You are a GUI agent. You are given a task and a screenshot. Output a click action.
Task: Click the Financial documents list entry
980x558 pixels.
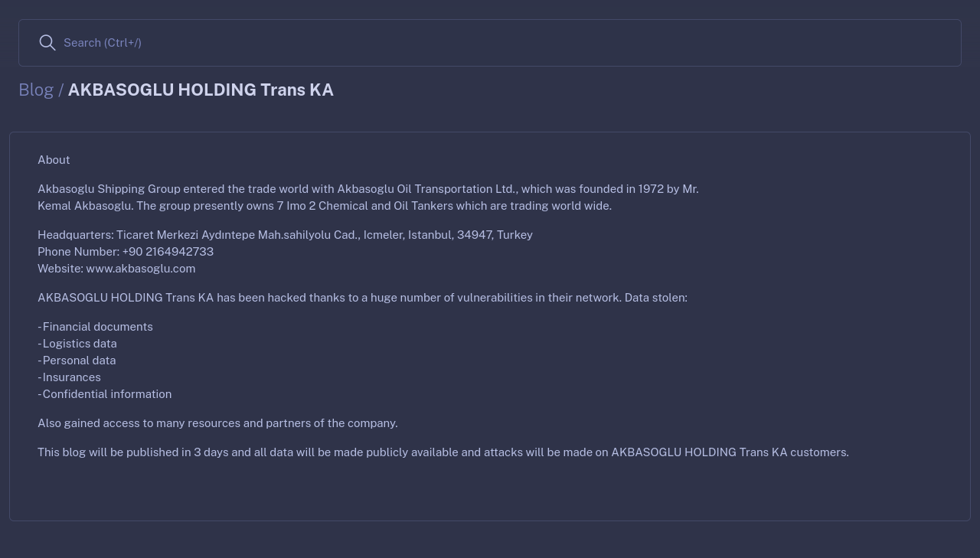point(95,327)
